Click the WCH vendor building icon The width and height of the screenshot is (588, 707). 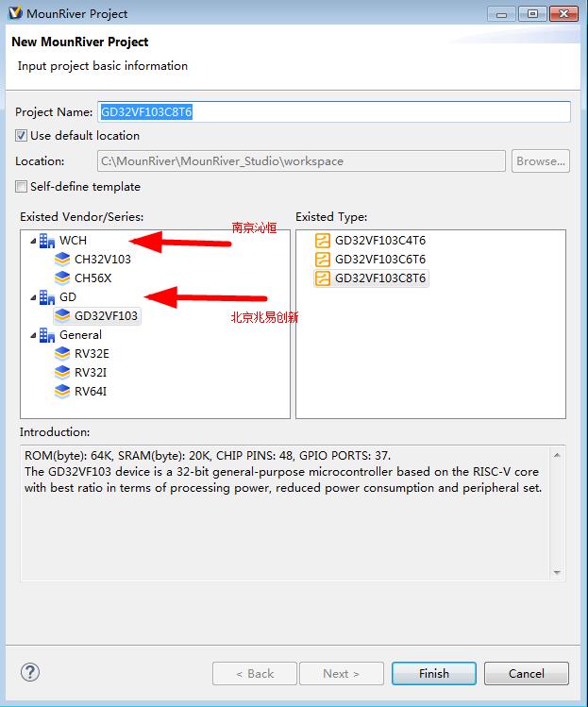coord(47,241)
